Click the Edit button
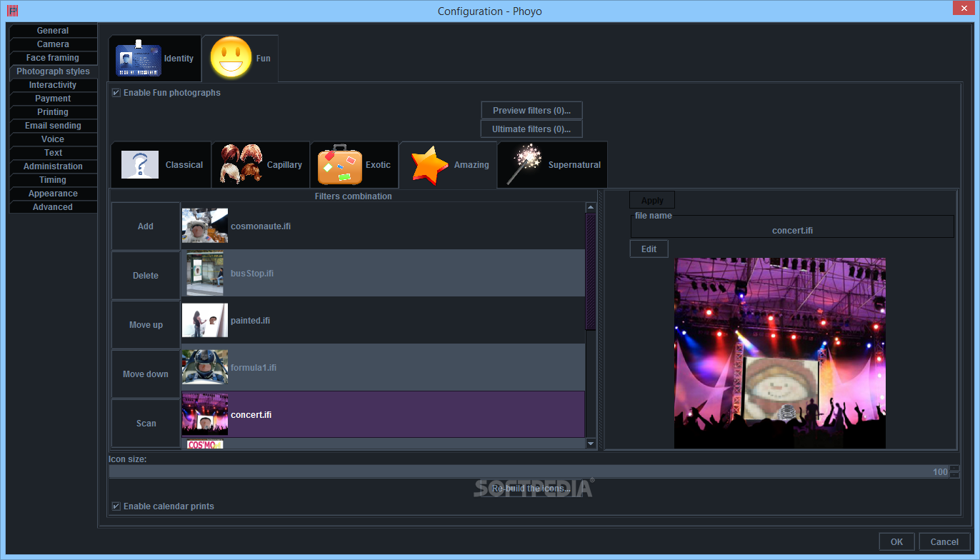Viewport: 980px width, 560px height. [649, 249]
